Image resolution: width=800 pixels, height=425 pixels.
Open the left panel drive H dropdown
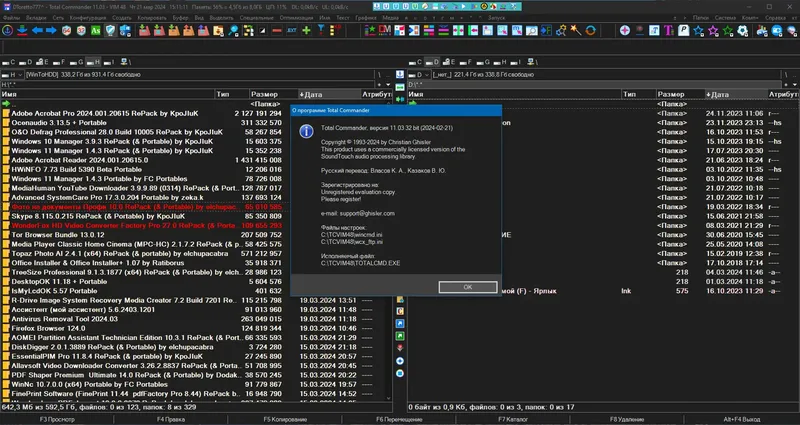(x=14, y=74)
